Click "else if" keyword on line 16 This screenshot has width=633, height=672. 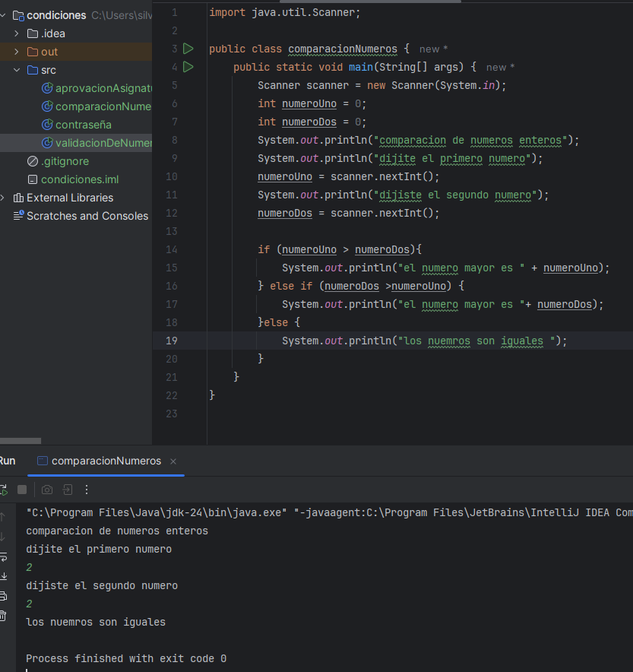[291, 286]
